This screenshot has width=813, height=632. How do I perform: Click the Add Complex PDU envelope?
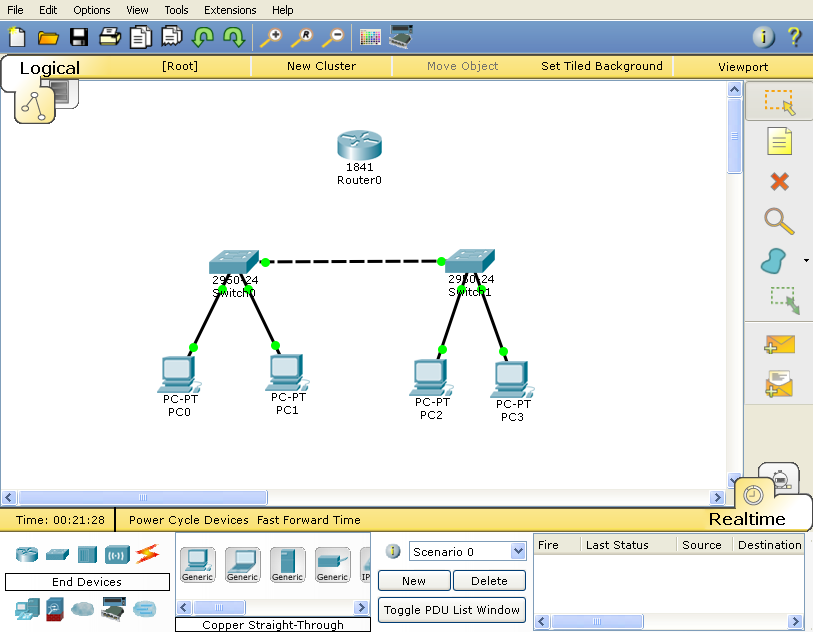(779, 384)
